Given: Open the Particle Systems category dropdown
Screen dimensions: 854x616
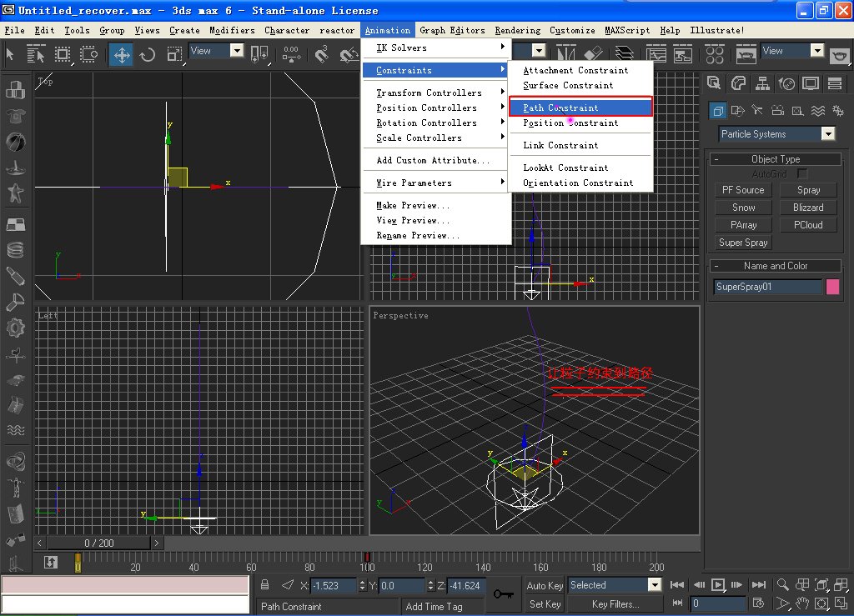Looking at the screenshot, I should [x=828, y=134].
